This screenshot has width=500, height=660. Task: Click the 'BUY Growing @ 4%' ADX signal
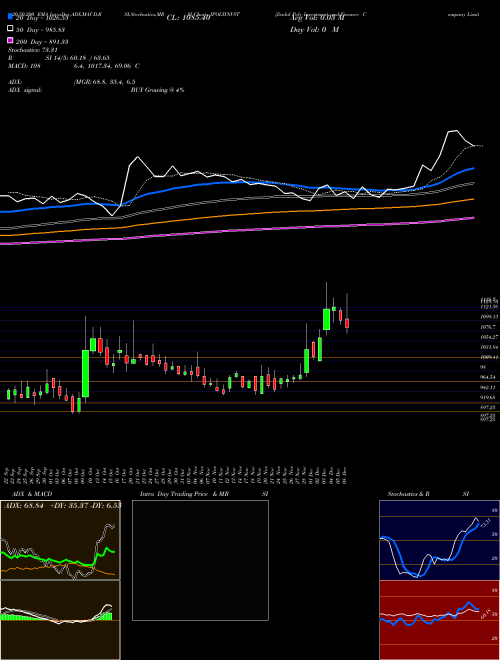pos(157,90)
